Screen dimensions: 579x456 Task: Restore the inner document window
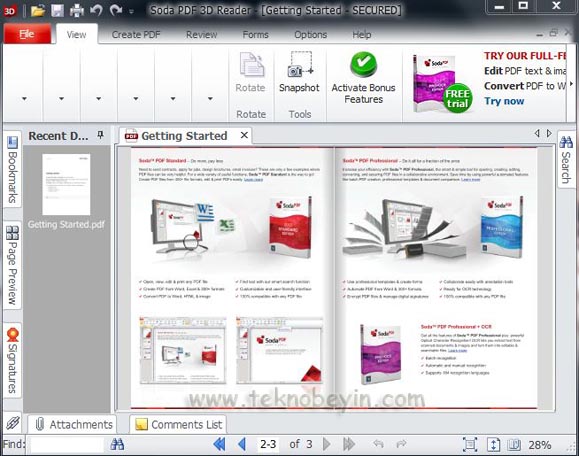554,33
